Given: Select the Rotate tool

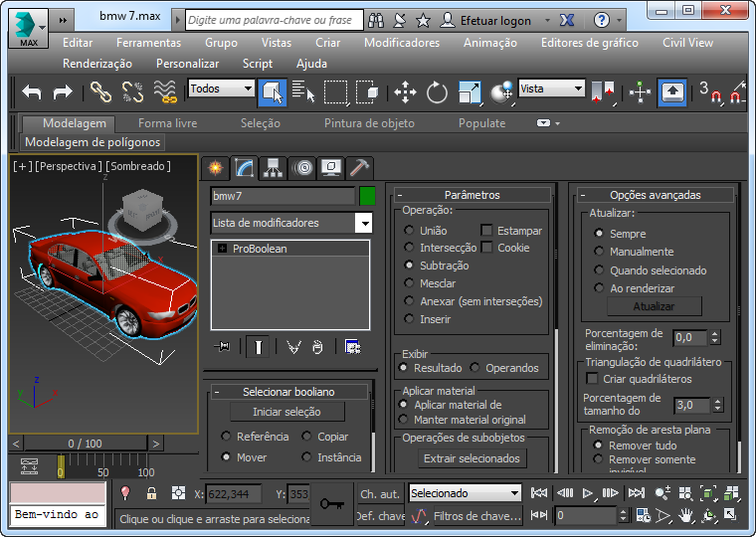Looking at the screenshot, I should [x=437, y=92].
